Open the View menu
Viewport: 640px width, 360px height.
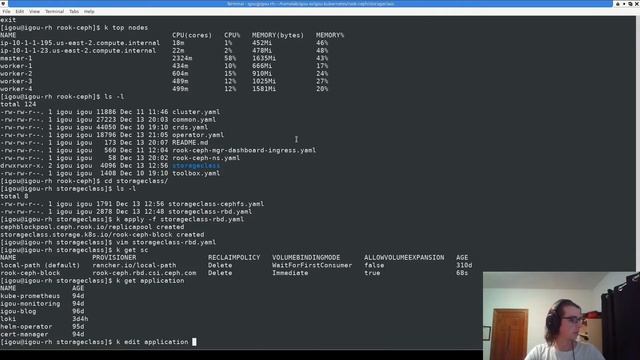pyautogui.click(x=34, y=11)
